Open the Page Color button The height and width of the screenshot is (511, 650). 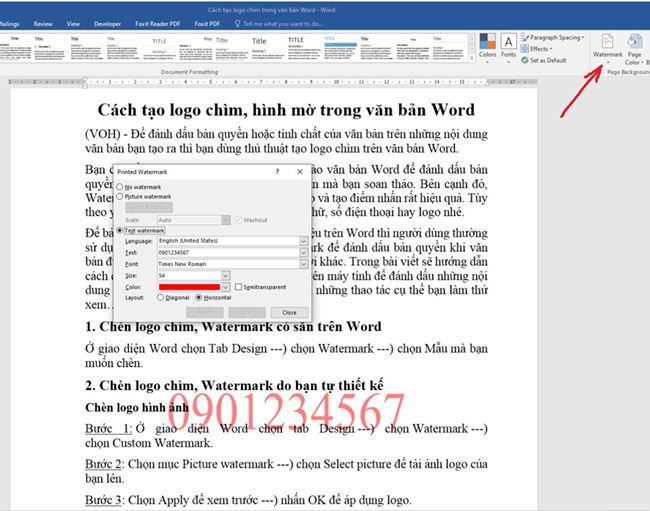634,50
